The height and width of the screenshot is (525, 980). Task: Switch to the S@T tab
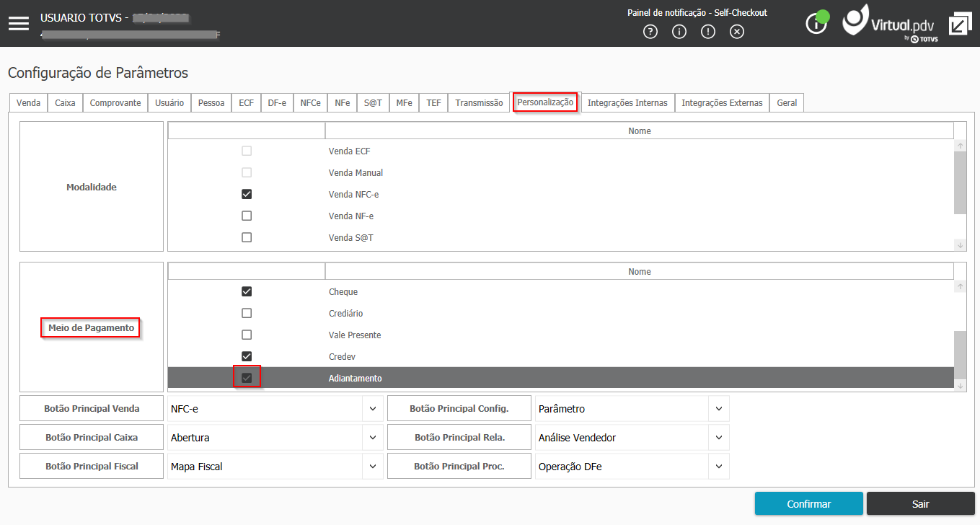coord(373,103)
